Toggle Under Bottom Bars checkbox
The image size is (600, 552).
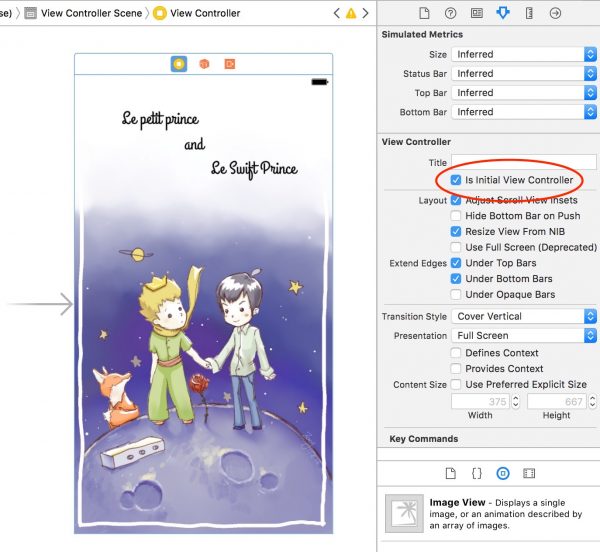[x=456, y=278]
